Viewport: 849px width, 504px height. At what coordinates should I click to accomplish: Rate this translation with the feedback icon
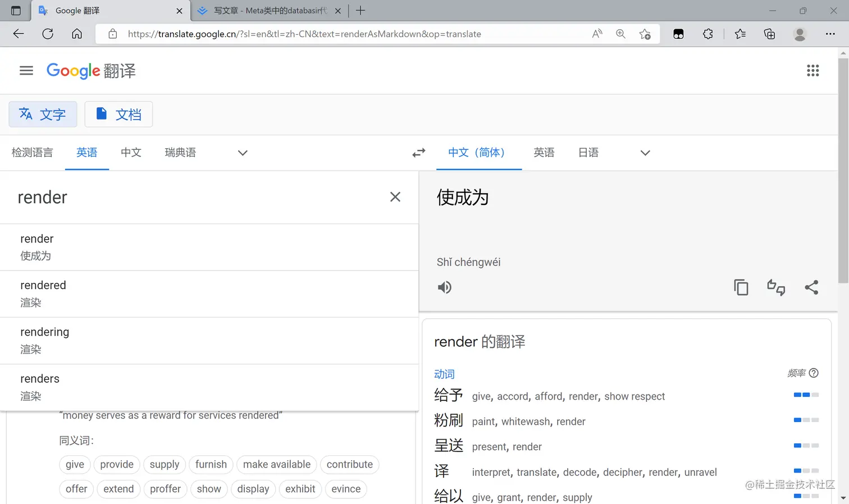click(776, 287)
